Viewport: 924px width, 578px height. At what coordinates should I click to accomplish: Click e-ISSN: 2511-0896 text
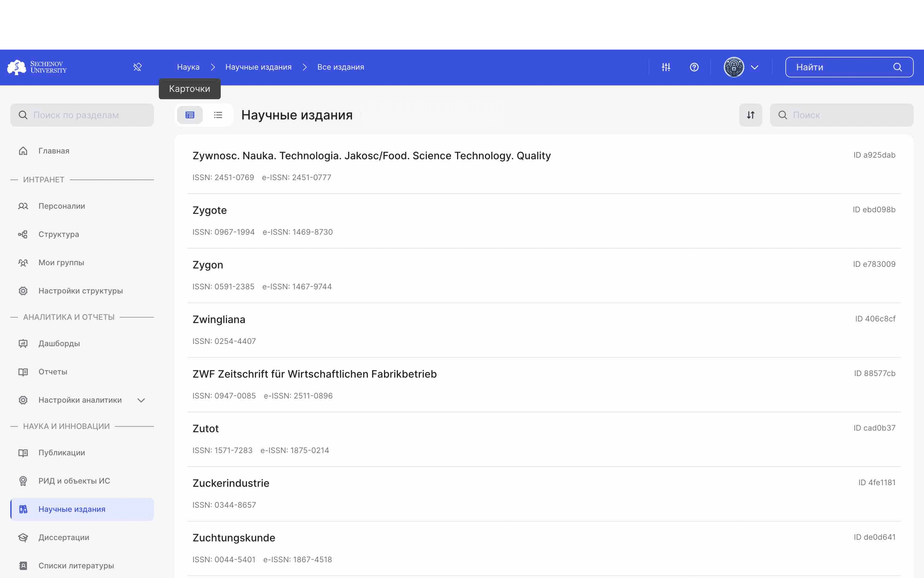click(x=298, y=396)
